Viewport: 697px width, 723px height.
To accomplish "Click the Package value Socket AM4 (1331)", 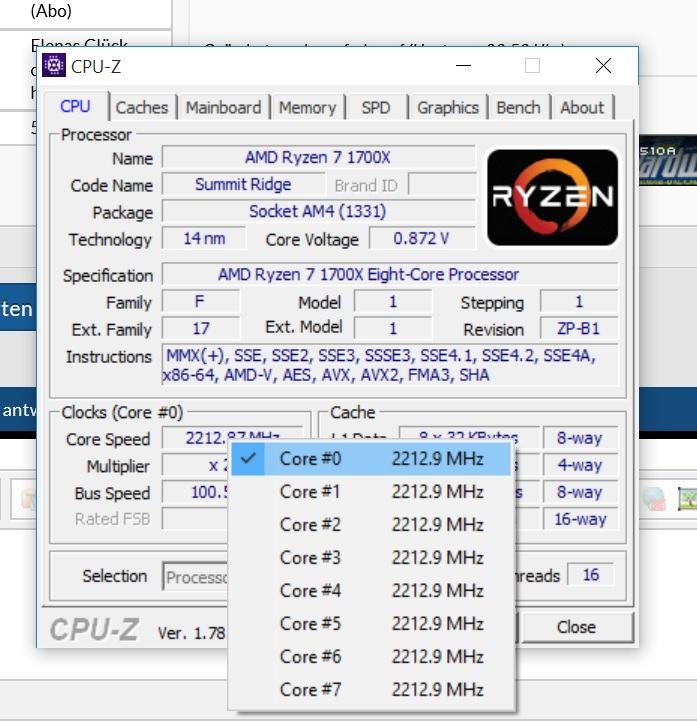I will [318, 211].
